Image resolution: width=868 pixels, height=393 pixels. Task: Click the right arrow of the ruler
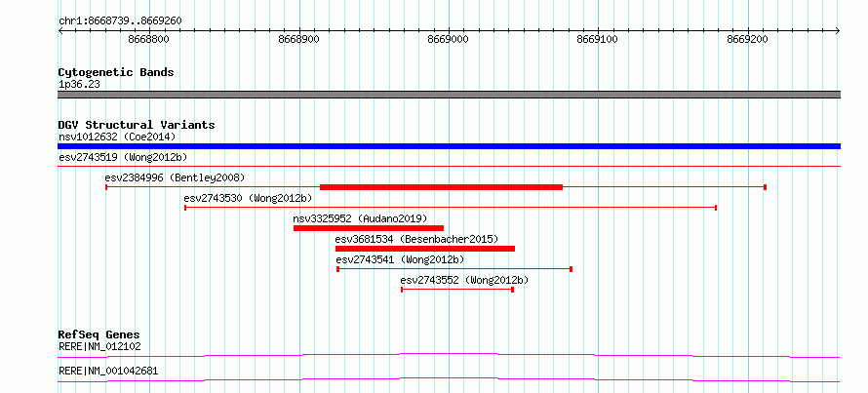coord(838,31)
